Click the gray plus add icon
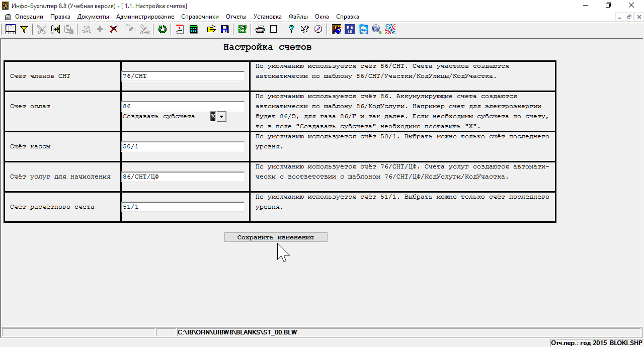The width and height of the screenshot is (644, 347). [x=100, y=29]
